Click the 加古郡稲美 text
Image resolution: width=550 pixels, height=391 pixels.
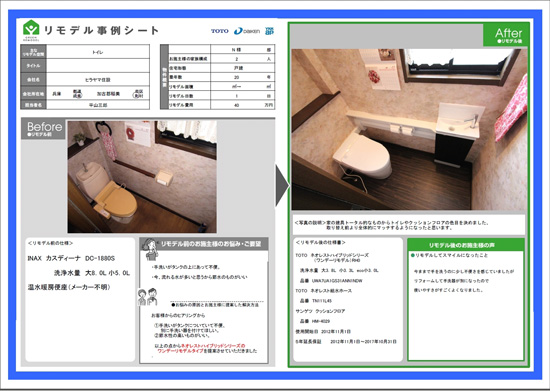coord(108,94)
